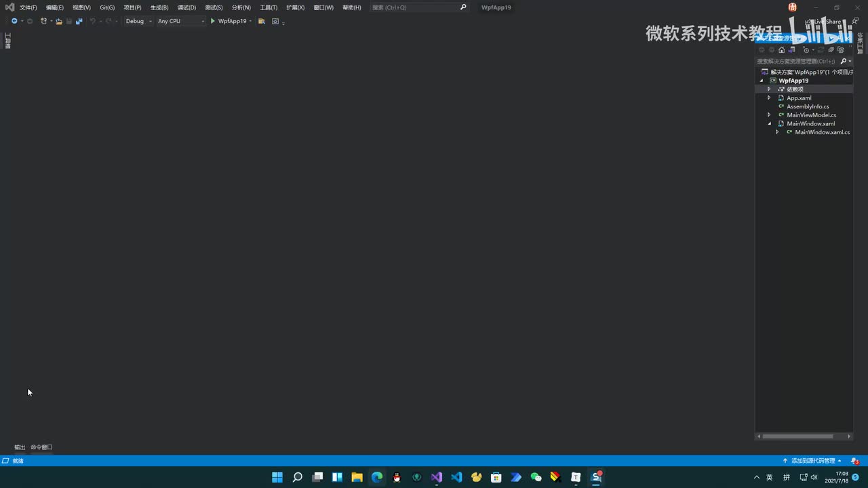868x488 pixels.
Task: Collapse the MainWindow.xaml node
Action: pyautogui.click(x=769, y=123)
